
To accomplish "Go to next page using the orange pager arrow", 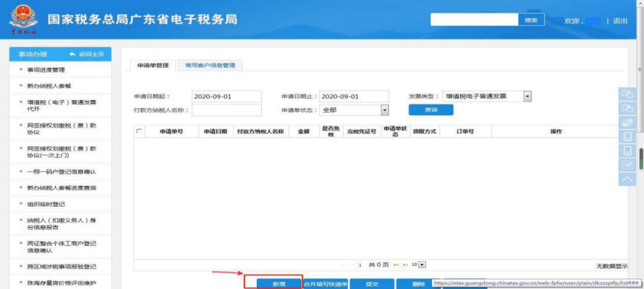I will (396, 265).
